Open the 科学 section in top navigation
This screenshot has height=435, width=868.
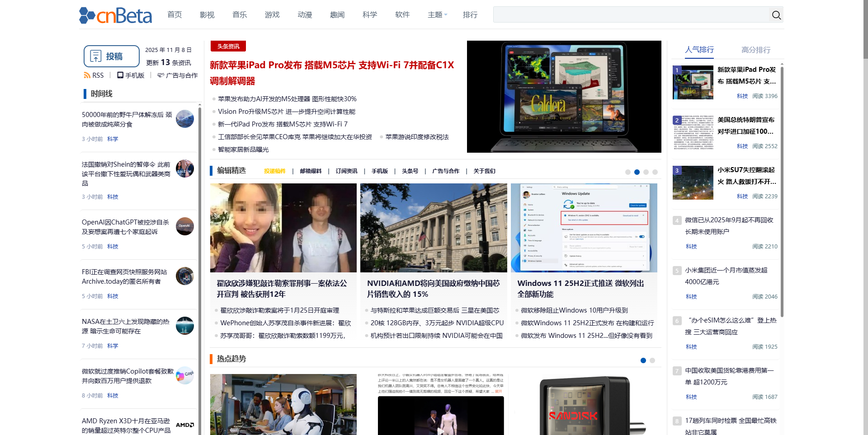click(369, 15)
